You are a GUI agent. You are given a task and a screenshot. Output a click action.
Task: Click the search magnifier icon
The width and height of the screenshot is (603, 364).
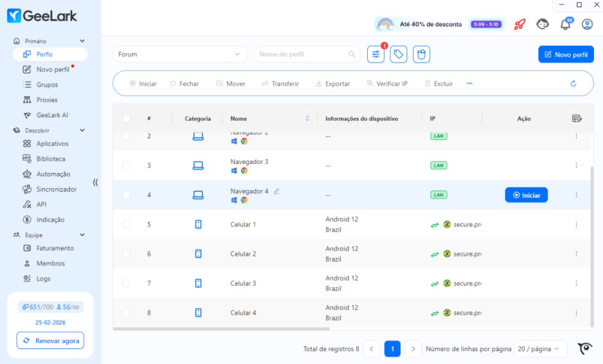(352, 54)
